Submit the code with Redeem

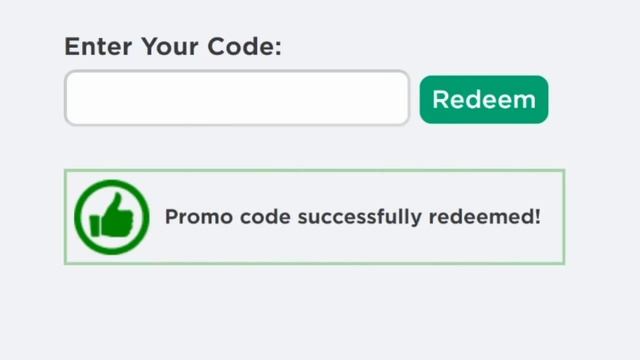(x=484, y=99)
